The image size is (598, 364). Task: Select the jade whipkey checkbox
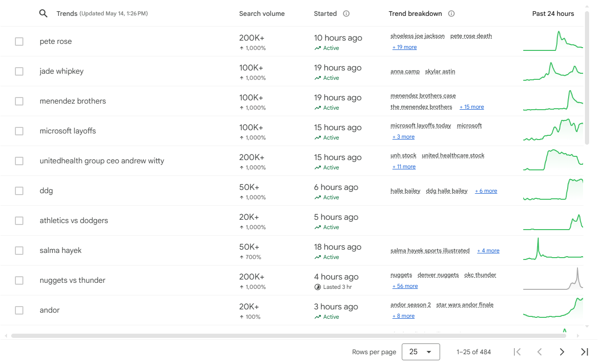pyautogui.click(x=19, y=71)
